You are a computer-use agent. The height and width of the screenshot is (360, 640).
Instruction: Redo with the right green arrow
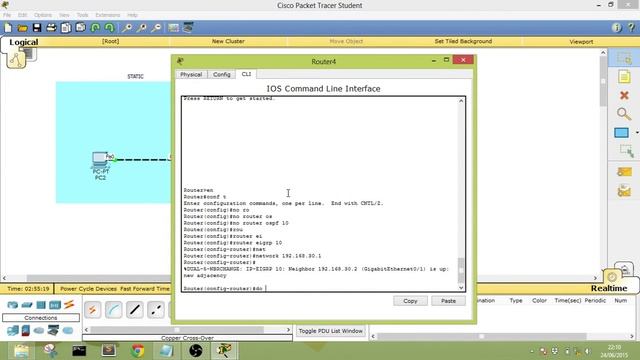click(109, 28)
